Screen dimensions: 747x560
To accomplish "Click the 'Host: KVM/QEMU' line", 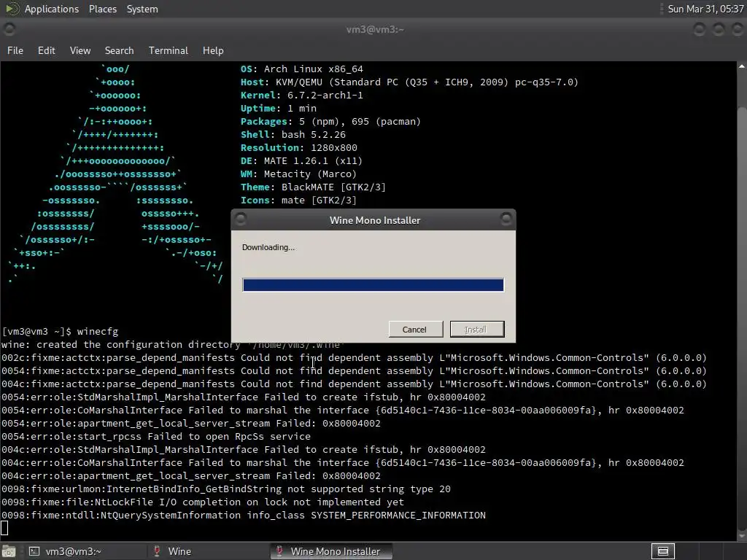I will [x=409, y=82].
